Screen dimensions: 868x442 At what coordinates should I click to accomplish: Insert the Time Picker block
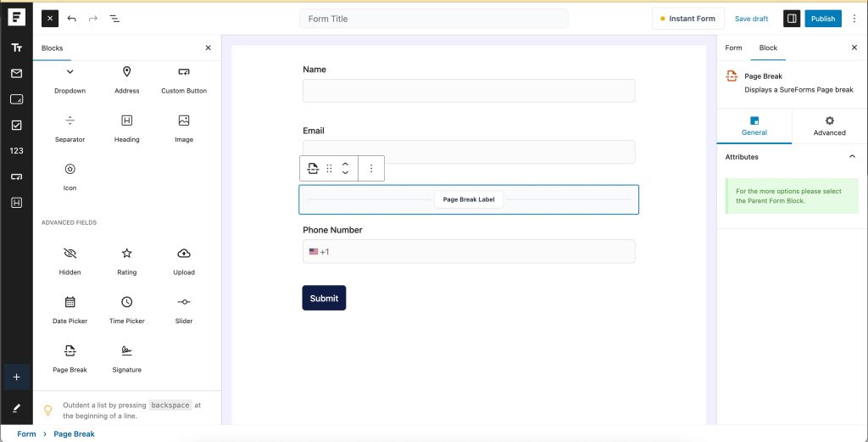tap(126, 310)
